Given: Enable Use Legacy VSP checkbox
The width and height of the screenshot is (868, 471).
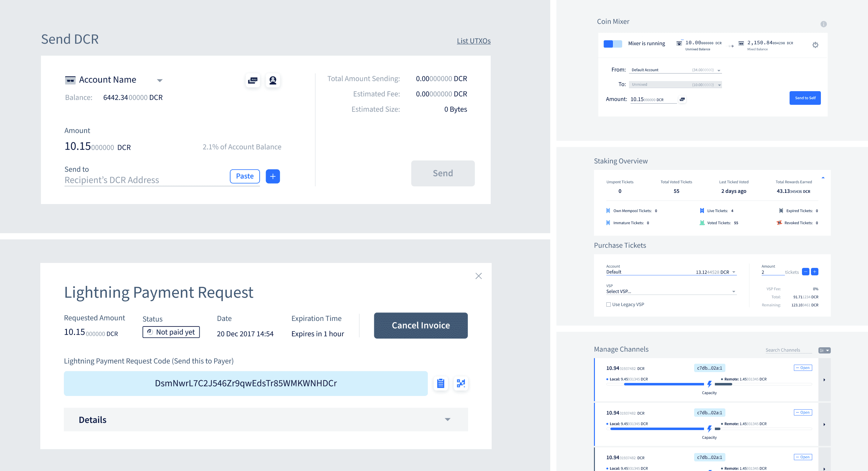Looking at the screenshot, I should (x=609, y=304).
